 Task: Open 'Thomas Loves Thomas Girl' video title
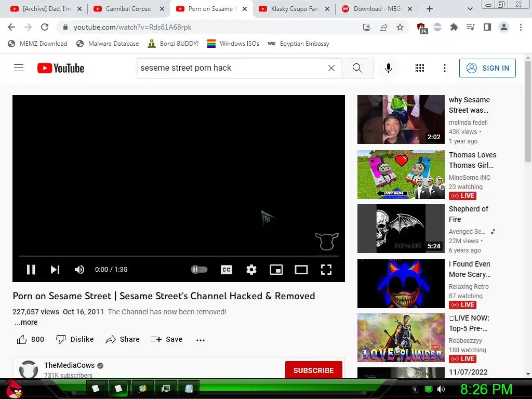click(x=472, y=160)
